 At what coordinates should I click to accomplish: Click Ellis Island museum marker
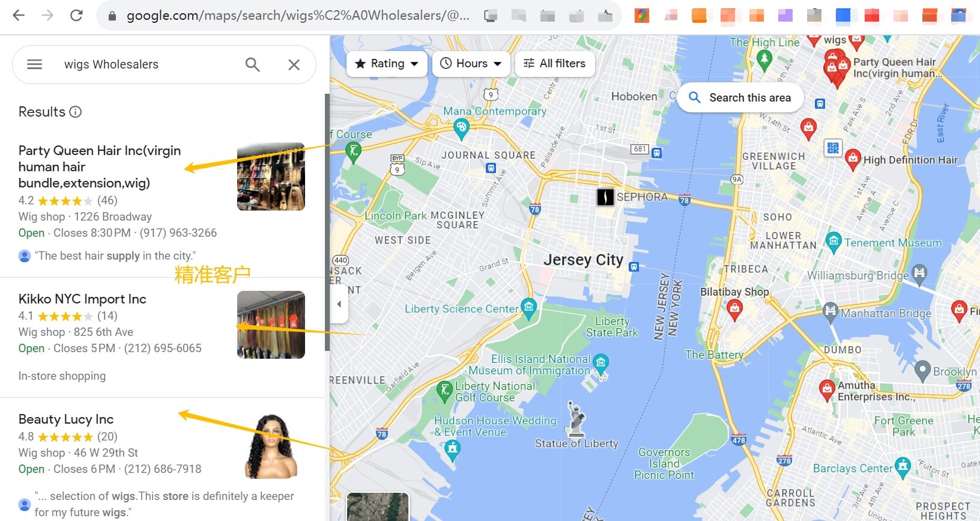click(600, 363)
